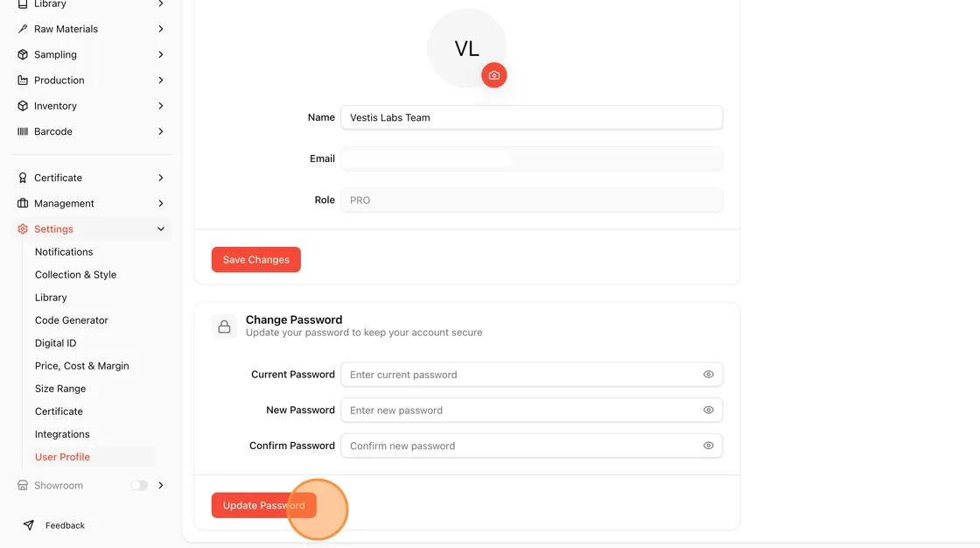The height and width of the screenshot is (548, 980).
Task: Click the Save Changes button
Action: click(255, 260)
